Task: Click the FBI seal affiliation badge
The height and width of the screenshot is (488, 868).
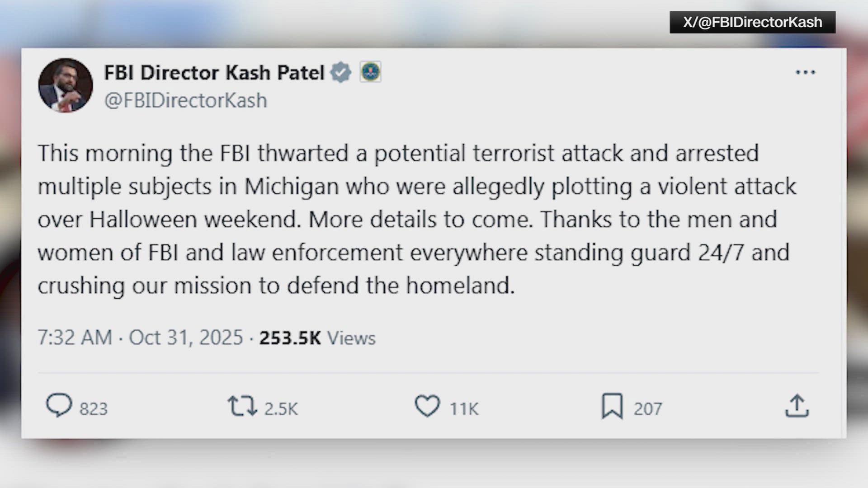Action: point(370,72)
